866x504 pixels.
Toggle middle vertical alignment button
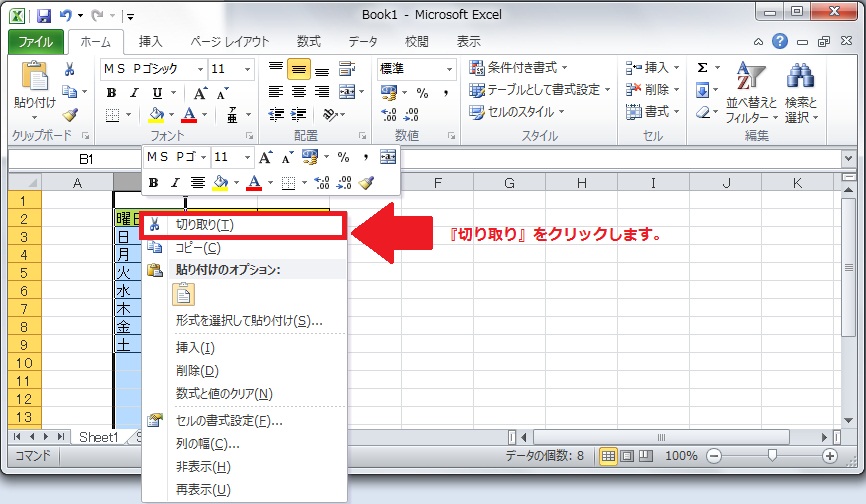tap(298, 69)
